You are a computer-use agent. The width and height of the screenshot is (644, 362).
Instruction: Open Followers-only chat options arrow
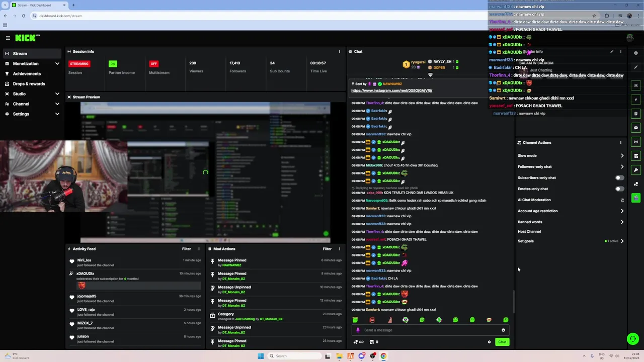[x=622, y=167]
